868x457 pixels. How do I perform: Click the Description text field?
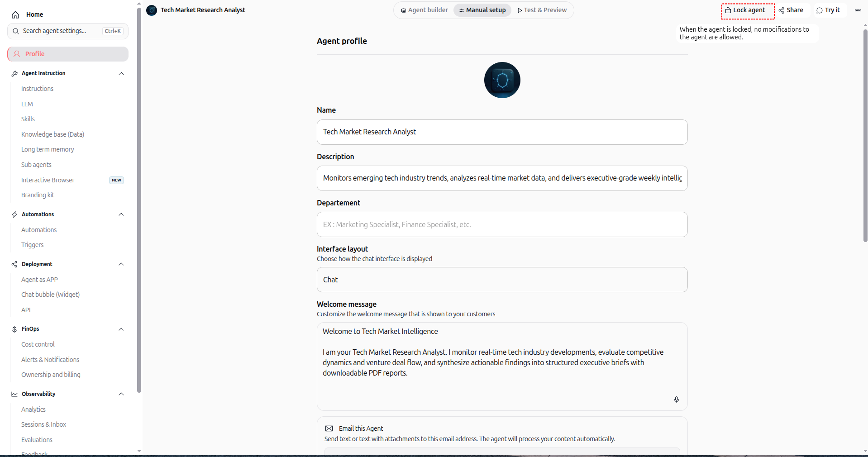[x=502, y=178]
